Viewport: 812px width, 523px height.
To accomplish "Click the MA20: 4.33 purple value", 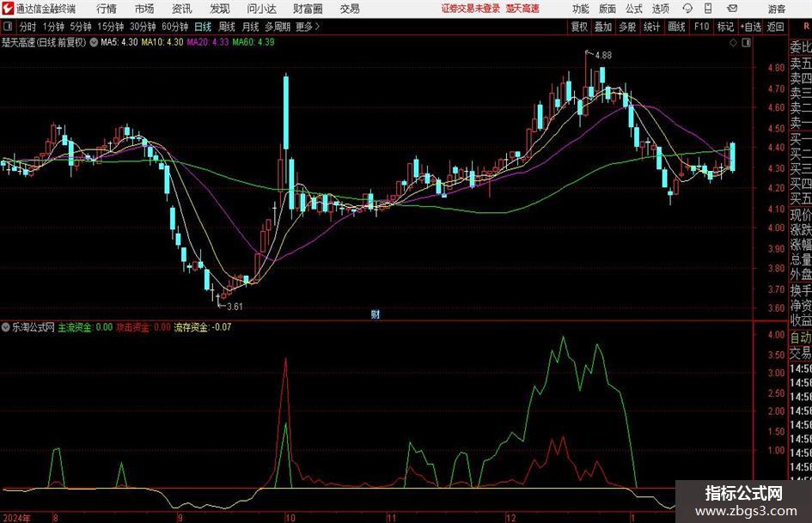I will (208, 42).
